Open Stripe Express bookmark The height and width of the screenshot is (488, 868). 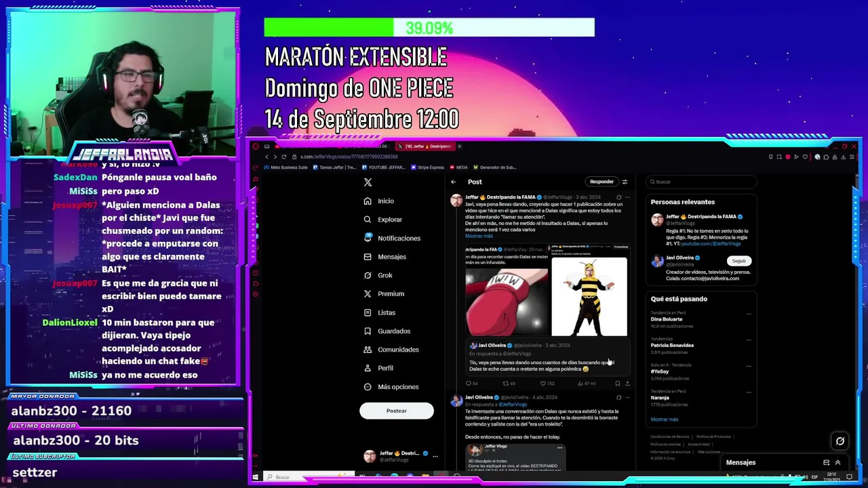[427, 167]
